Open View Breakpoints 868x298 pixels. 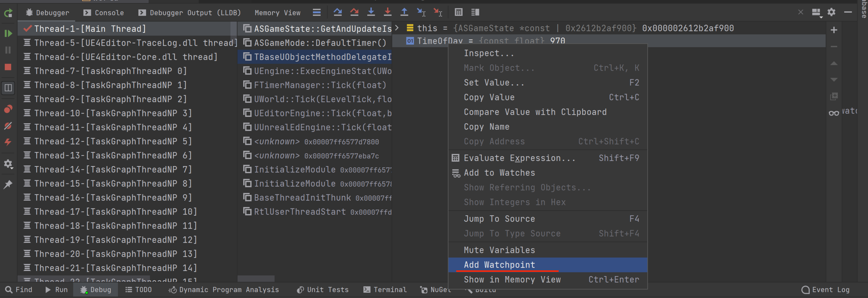(x=8, y=109)
